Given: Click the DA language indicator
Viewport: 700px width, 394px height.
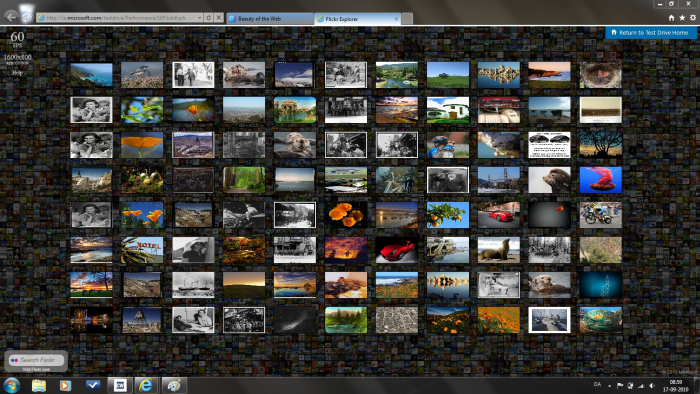Looking at the screenshot, I should [x=597, y=384].
